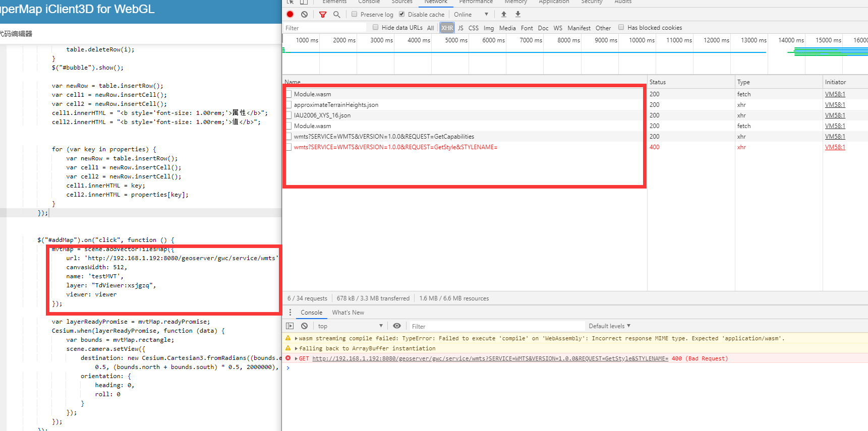Sort the request table by Type column
Screen dimensions: 868x431
[778, 82]
